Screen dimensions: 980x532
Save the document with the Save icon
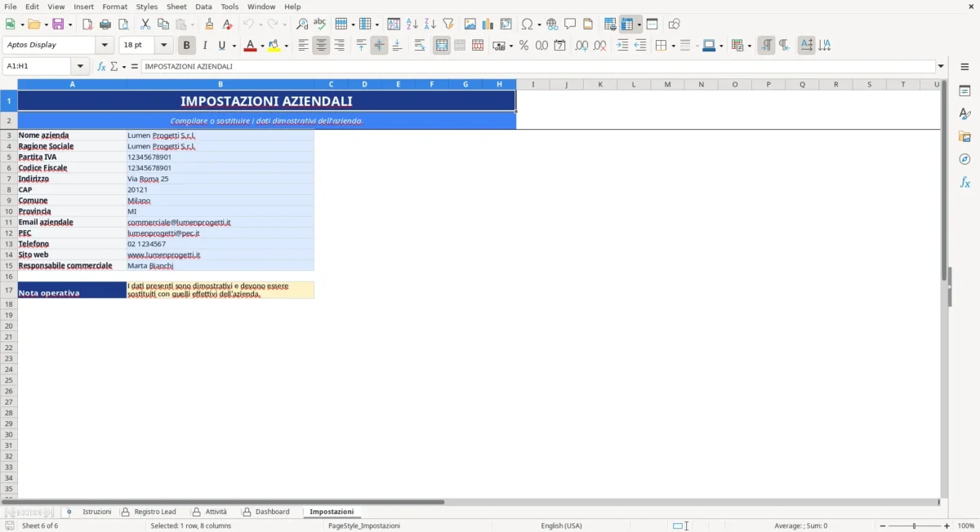[58, 24]
